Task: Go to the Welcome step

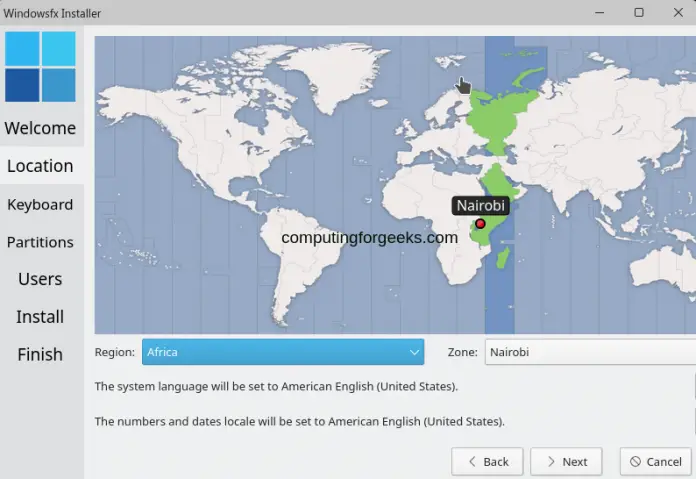Action: pyautogui.click(x=40, y=128)
